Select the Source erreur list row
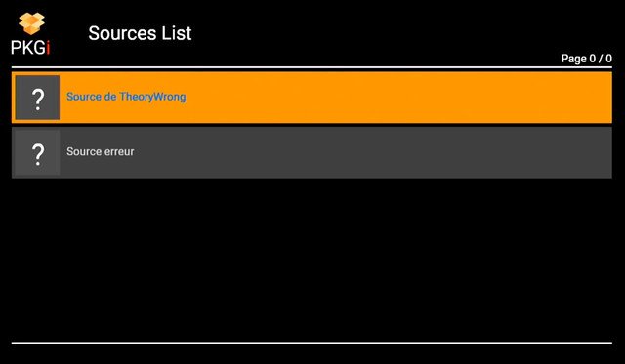This screenshot has height=364, width=625. (x=312, y=152)
